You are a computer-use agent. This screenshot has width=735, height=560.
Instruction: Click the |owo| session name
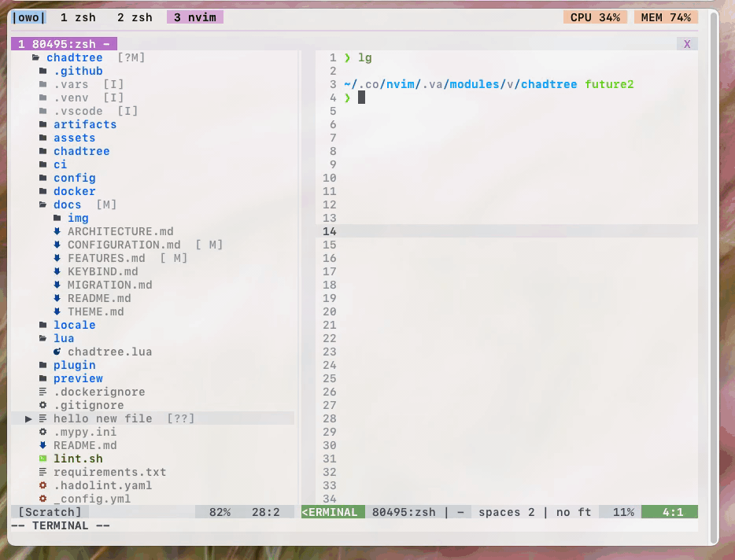(29, 17)
